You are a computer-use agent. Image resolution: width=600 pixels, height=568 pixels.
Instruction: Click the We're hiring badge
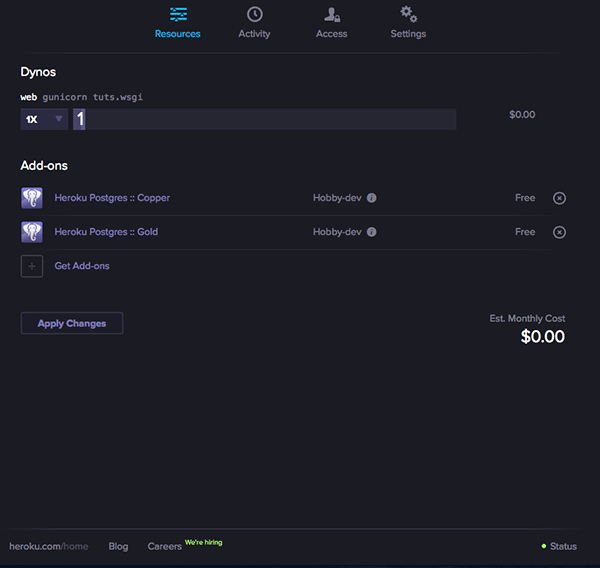[204, 542]
